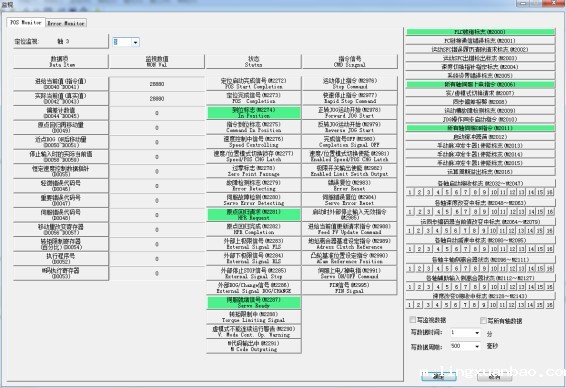Click the Stop Command M2976 signal
The height and width of the screenshot is (388, 566).
[349, 83]
